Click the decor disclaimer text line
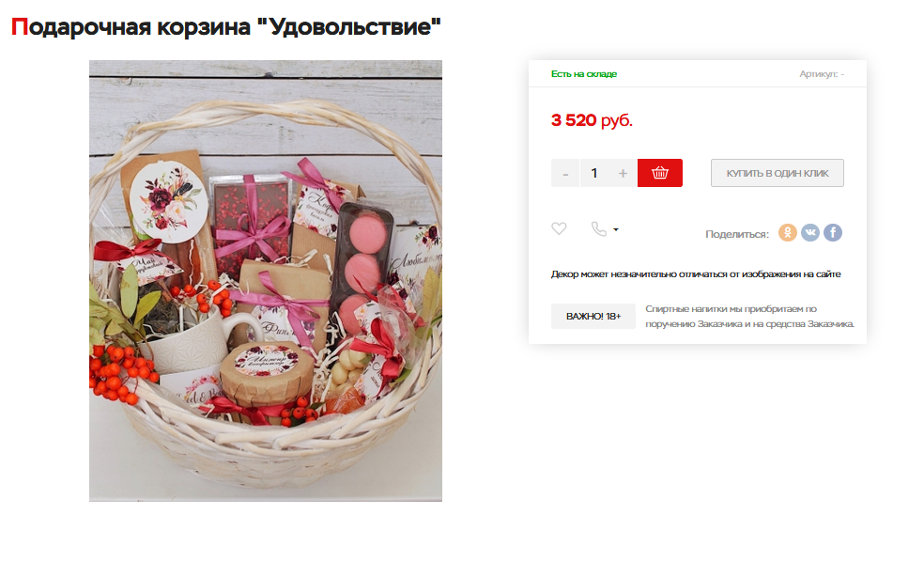Image resolution: width=924 pixels, height=562 pixels. point(696,273)
